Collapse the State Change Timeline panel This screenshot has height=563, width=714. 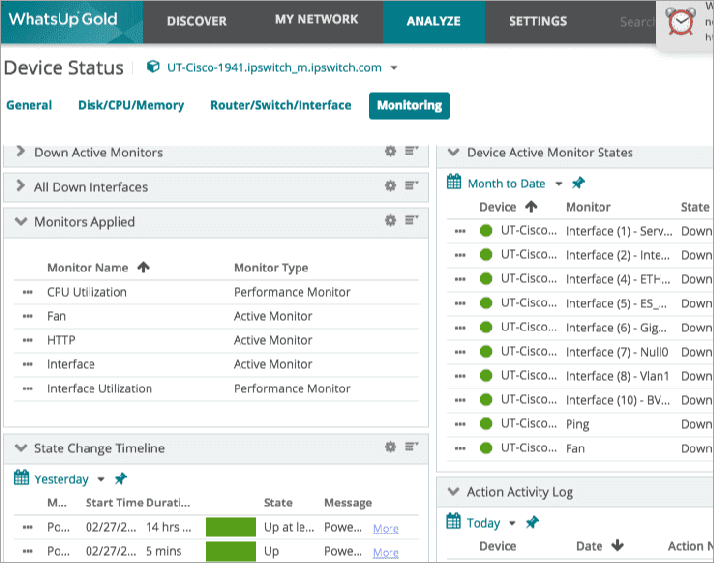[21, 448]
